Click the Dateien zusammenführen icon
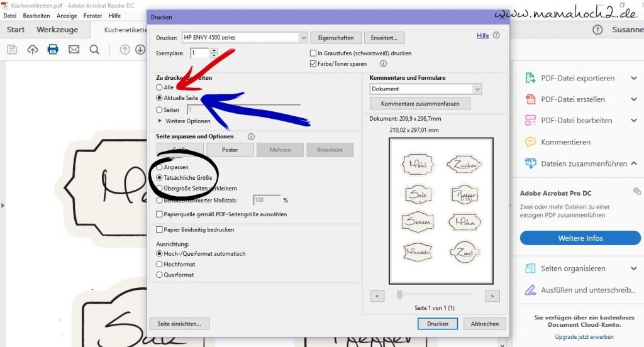Image resolution: width=644 pixels, height=347 pixels. (x=530, y=163)
